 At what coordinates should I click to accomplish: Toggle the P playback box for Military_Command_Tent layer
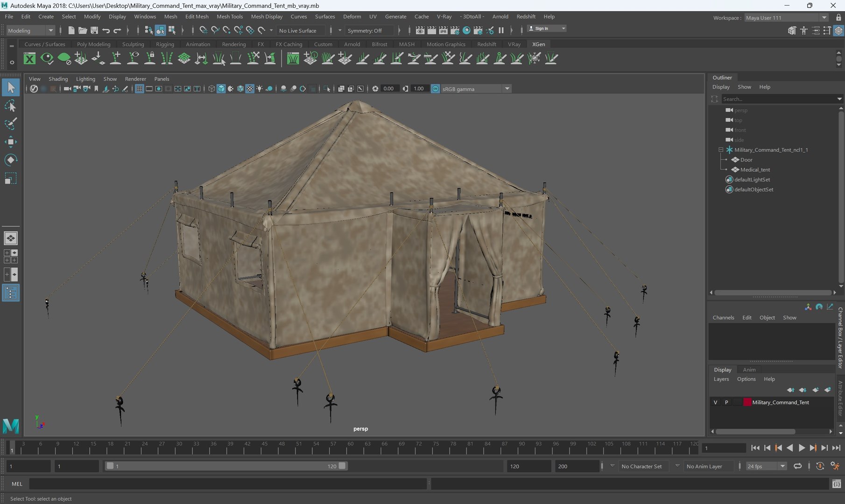coord(726,402)
